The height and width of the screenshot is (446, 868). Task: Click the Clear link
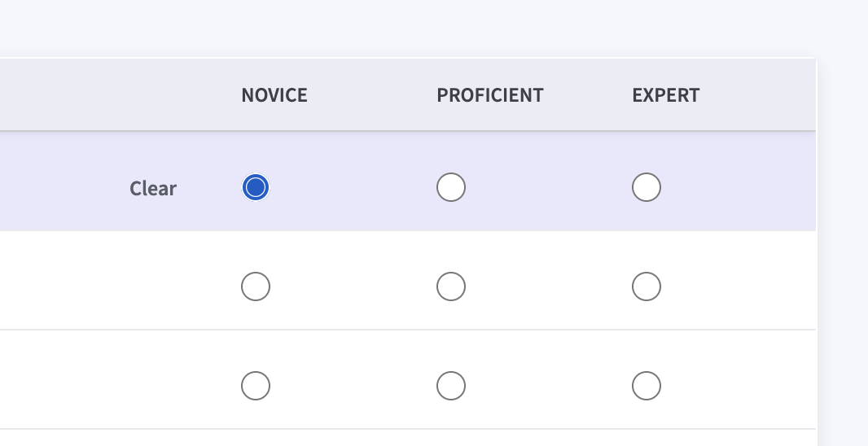(x=153, y=189)
